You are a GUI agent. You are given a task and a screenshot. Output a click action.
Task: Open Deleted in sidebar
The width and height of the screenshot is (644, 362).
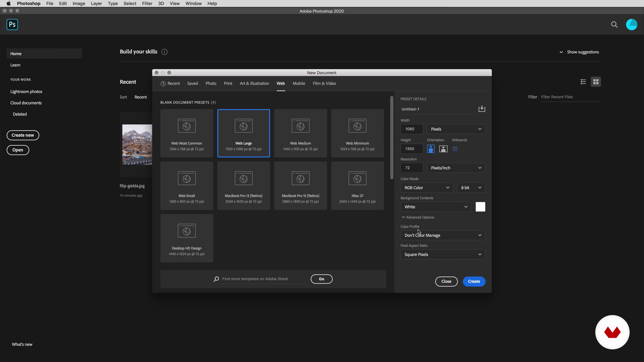20,114
